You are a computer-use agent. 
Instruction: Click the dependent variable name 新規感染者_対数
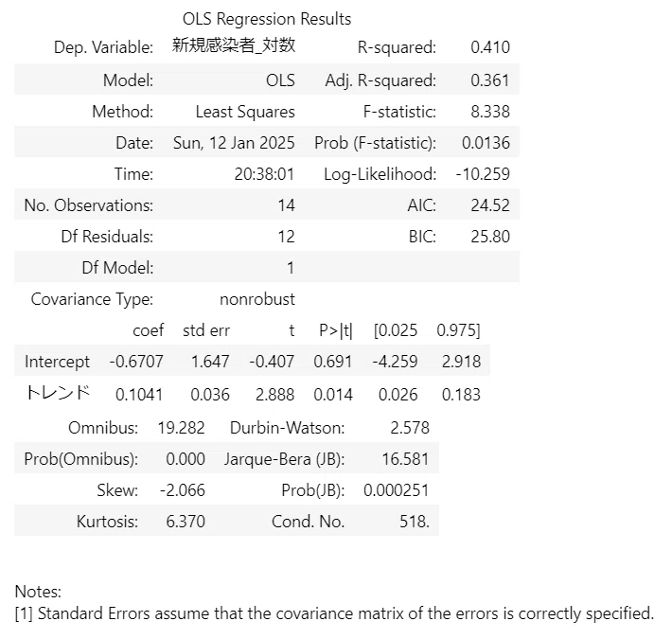pos(234,45)
